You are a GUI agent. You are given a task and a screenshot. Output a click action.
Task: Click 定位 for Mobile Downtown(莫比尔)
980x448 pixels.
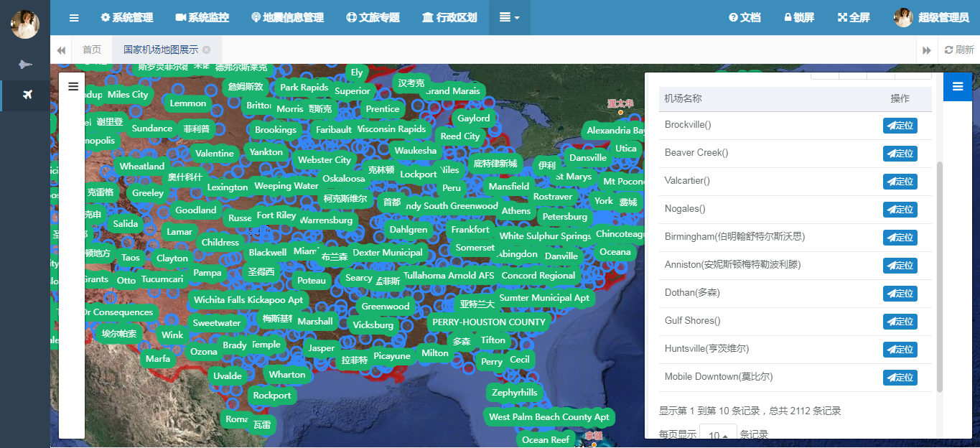pos(900,378)
